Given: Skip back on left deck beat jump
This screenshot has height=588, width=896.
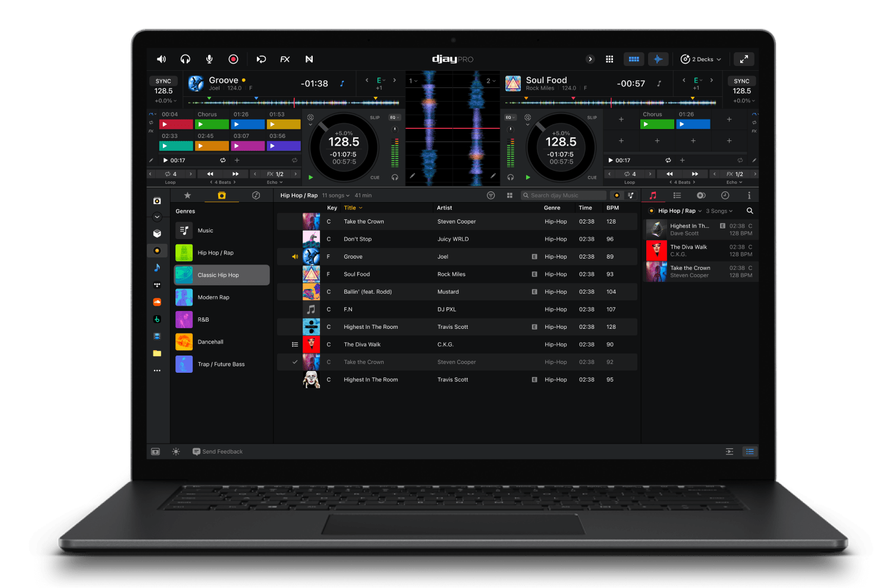Looking at the screenshot, I should 210,174.
